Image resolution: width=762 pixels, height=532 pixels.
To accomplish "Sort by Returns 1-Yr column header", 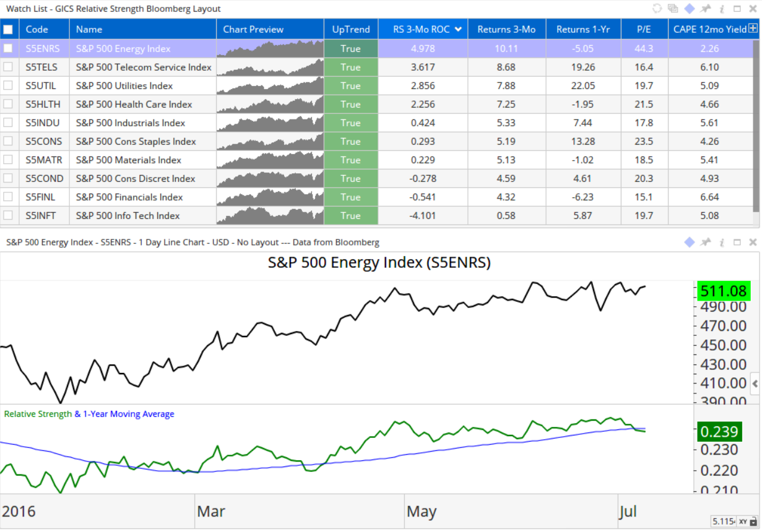I will (x=582, y=29).
